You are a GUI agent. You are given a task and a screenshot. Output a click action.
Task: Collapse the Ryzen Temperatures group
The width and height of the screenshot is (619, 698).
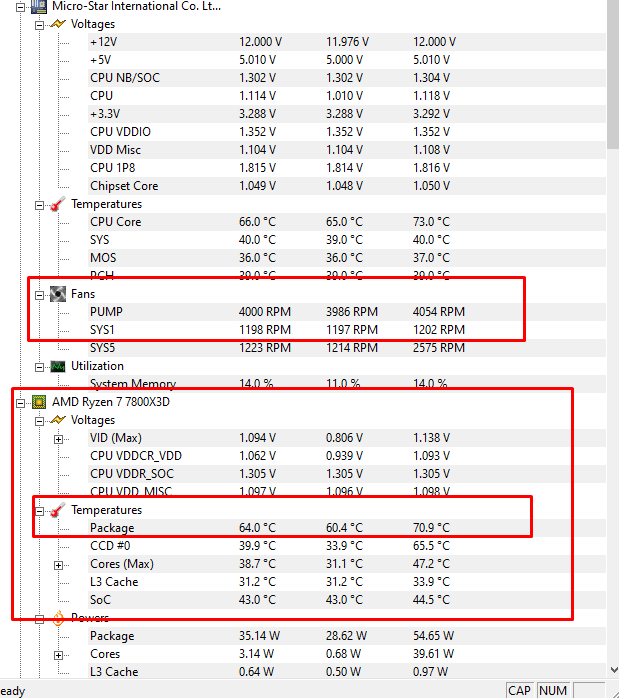[x=39, y=511]
